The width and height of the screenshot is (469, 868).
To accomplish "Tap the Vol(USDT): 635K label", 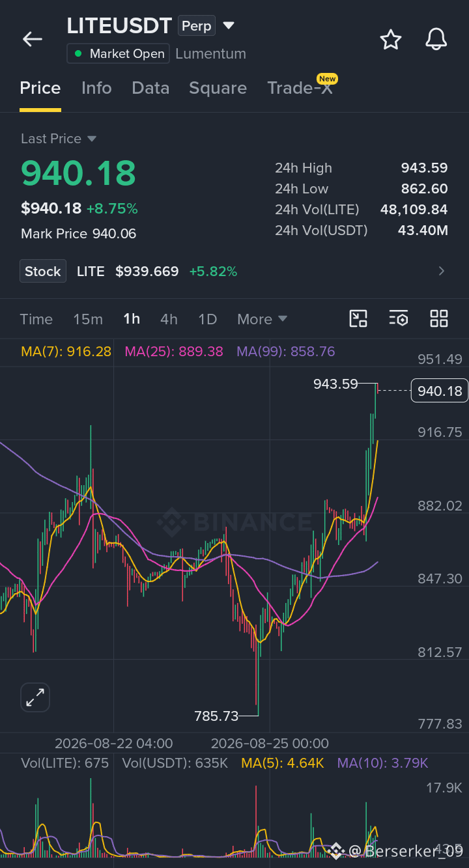I will (175, 763).
